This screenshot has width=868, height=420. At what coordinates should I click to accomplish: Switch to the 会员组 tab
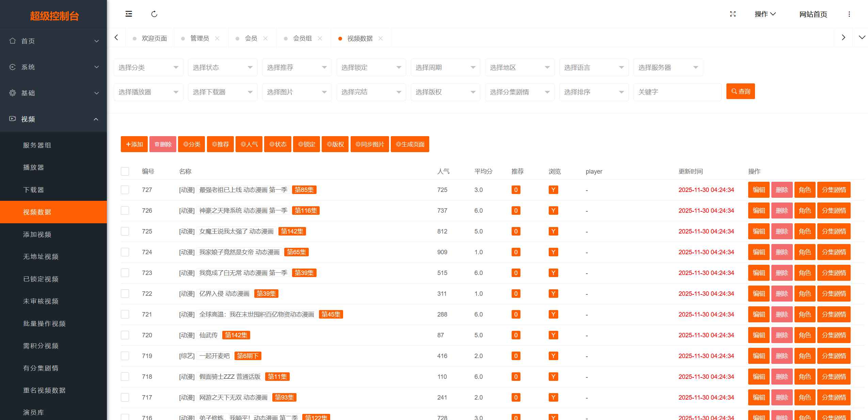[x=301, y=38]
